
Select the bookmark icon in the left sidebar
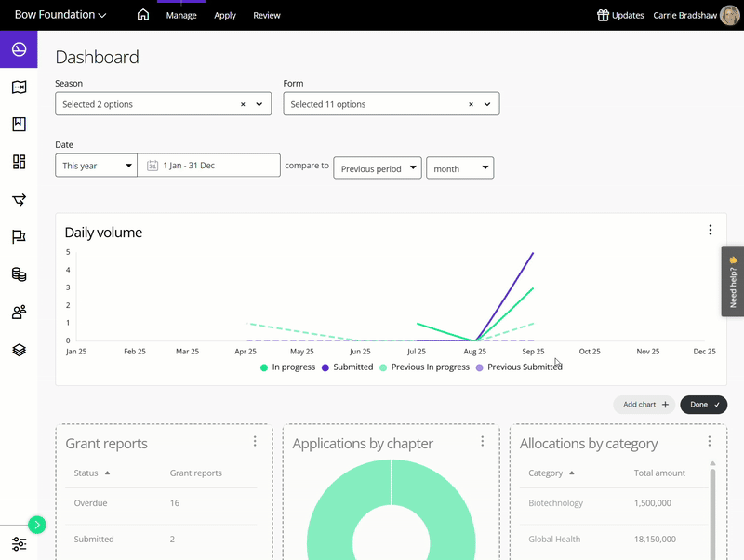pyautogui.click(x=19, y=125)
